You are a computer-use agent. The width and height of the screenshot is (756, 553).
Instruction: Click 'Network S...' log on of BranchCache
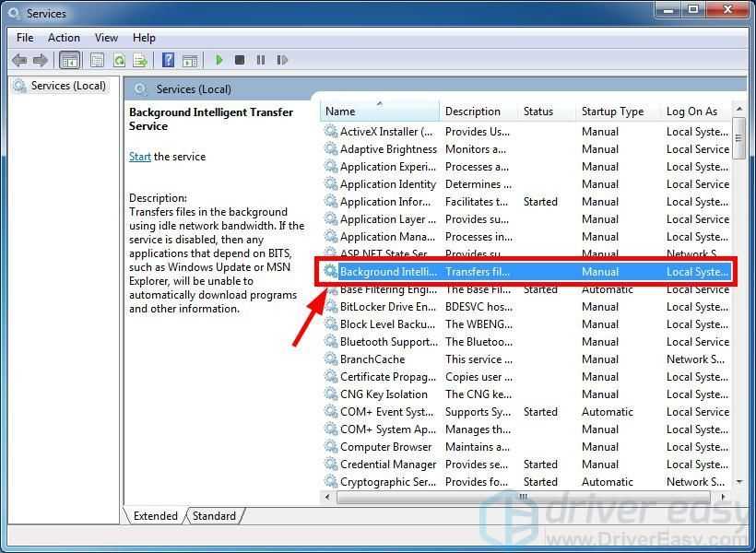pyautogui.click(x=695, y=359)
